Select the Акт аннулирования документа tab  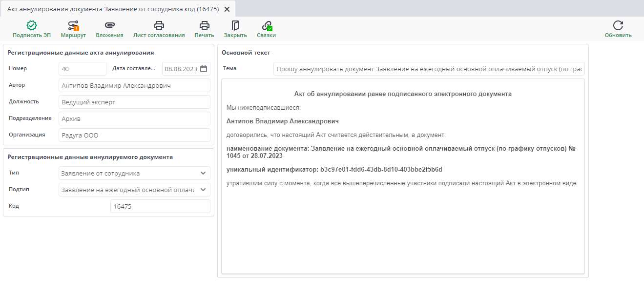pyautogui.click(x=112, y=8)
